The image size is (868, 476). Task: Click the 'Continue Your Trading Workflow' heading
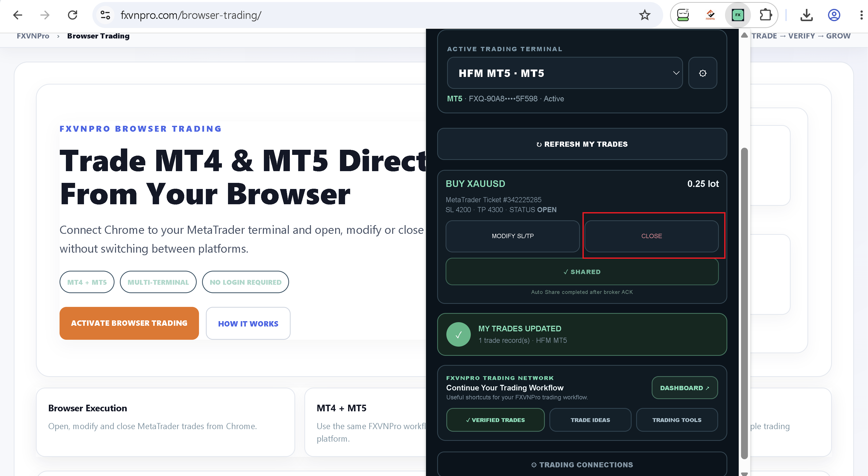pos(505,388)
